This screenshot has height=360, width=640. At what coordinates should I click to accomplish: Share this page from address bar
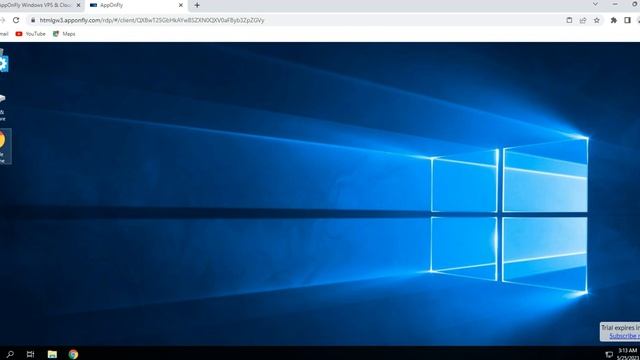pos(583,20)
